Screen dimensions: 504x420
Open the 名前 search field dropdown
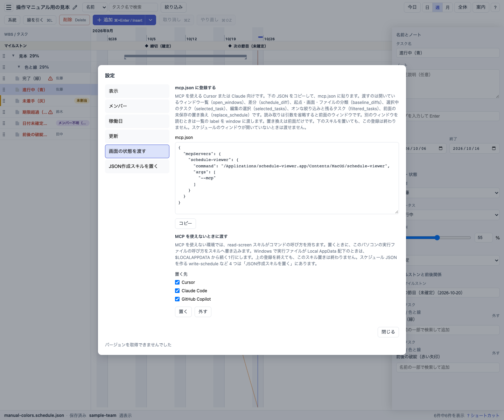point(95,7)
